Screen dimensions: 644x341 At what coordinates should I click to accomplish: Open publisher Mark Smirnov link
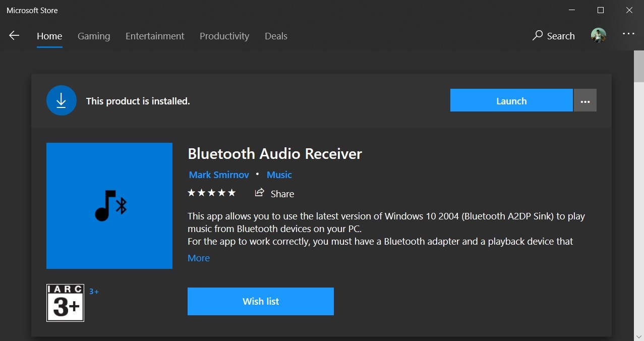[x=219, y=175]
